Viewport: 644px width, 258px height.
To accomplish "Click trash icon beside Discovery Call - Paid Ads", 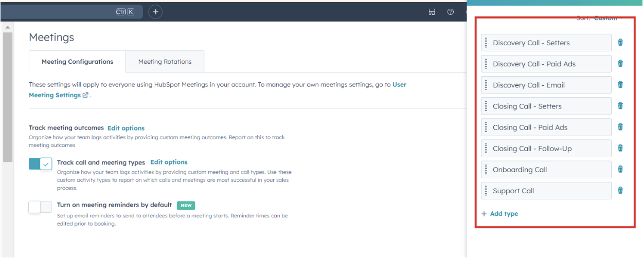I will point(620,64).
